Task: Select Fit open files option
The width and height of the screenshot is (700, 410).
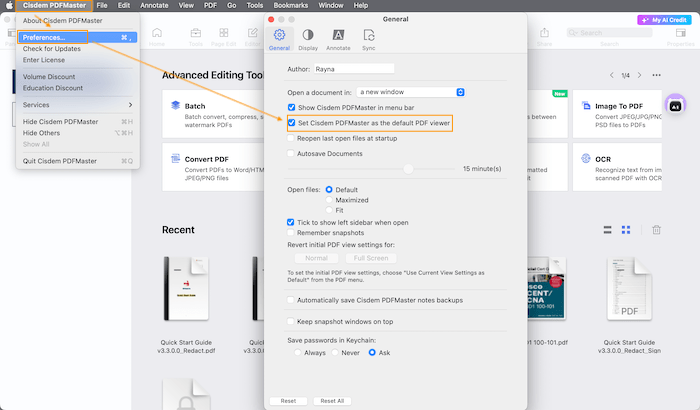Action: point(329,210)
